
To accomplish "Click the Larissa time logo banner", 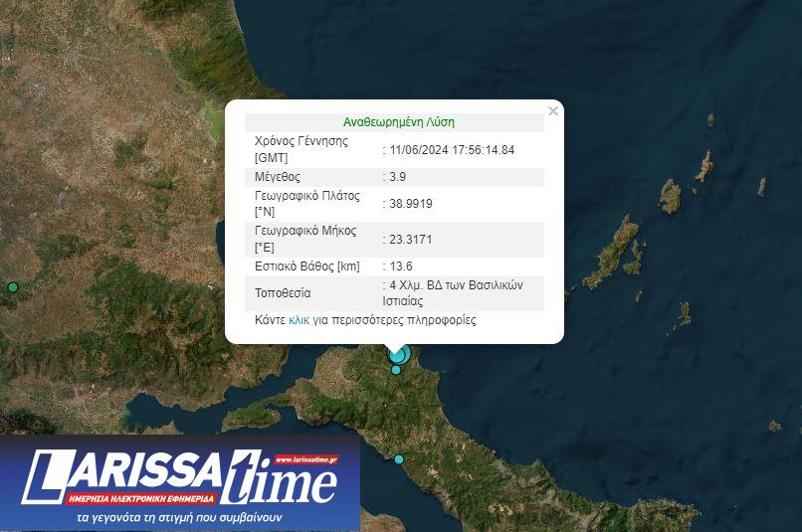I will 179,483.
